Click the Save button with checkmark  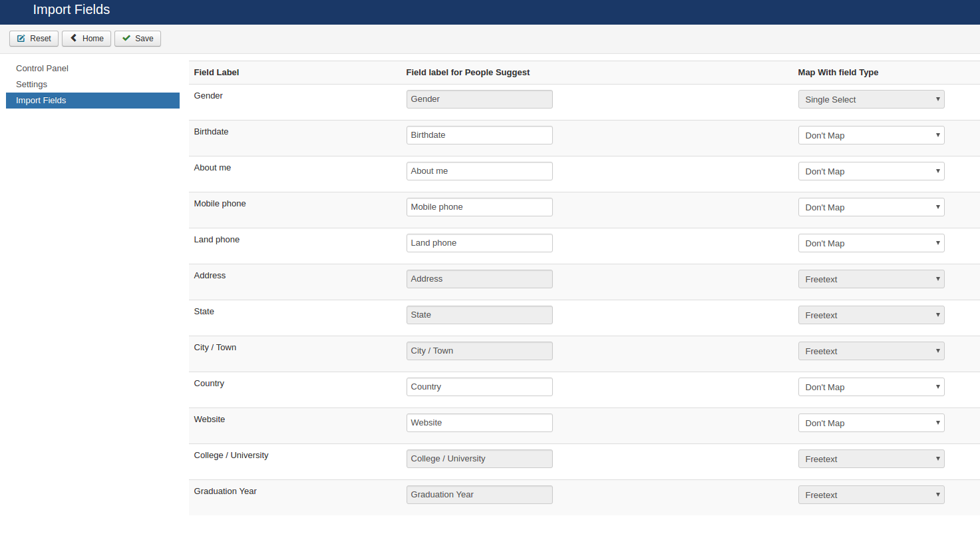click(x=138, y=39)
